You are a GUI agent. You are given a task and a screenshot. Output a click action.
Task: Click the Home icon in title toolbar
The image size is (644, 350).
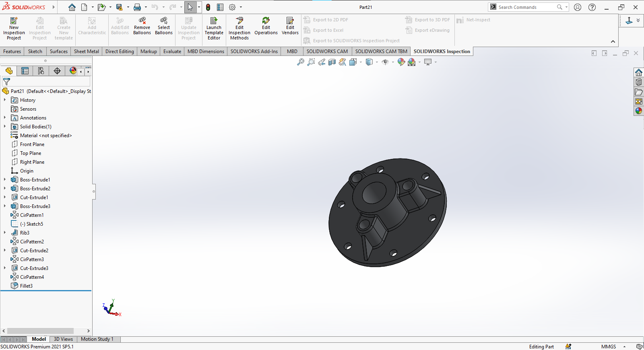point(72,7)
